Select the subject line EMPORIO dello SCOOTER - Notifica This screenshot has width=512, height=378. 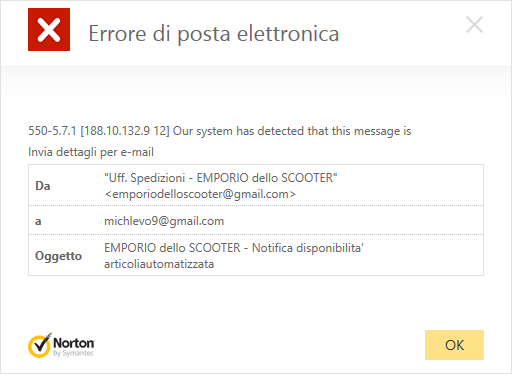[198, 248]
